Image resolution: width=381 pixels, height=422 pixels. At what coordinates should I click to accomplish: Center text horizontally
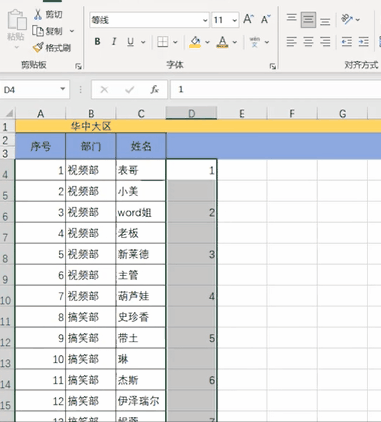(x=308, y=42)
